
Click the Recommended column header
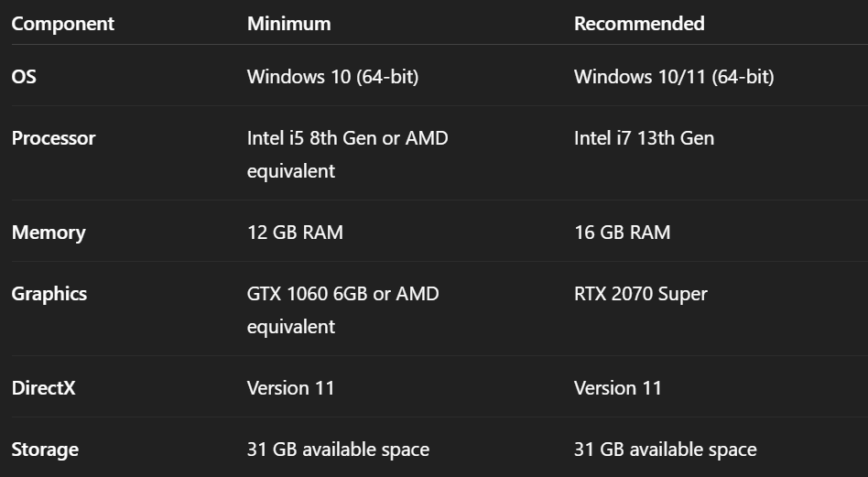[x=639, y=24]
